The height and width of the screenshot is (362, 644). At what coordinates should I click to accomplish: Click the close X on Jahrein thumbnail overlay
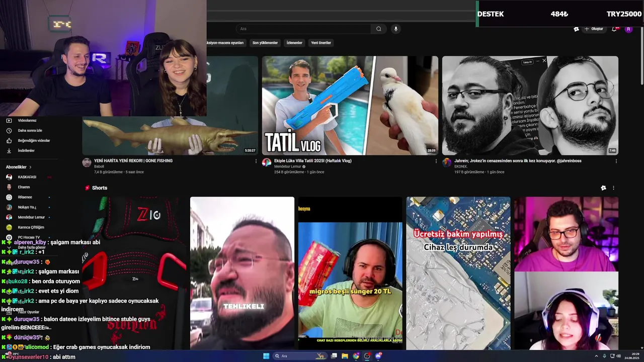544,61
